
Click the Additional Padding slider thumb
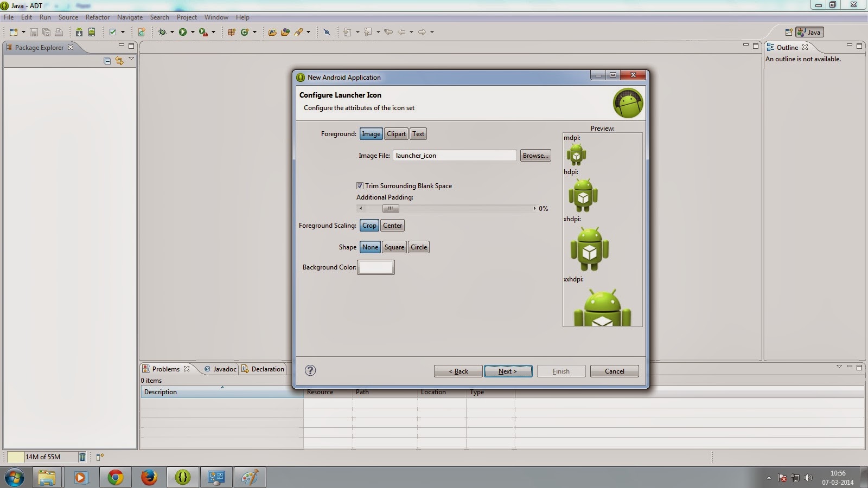(x=391, y=209)
